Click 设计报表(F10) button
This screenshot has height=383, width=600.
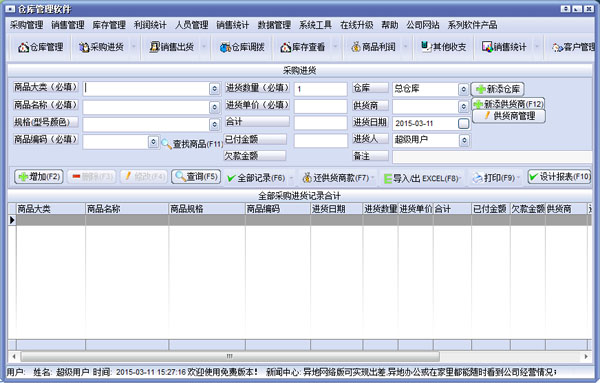[x=559, y=177]
